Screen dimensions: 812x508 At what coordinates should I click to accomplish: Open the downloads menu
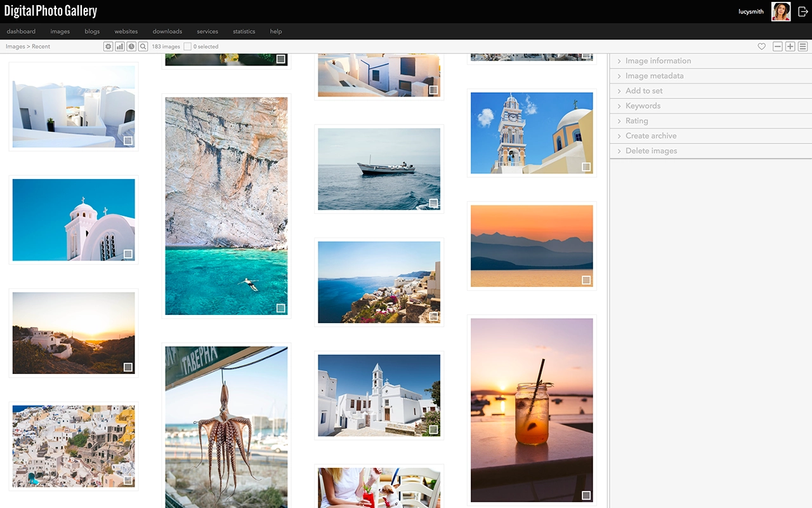point(167,31)
